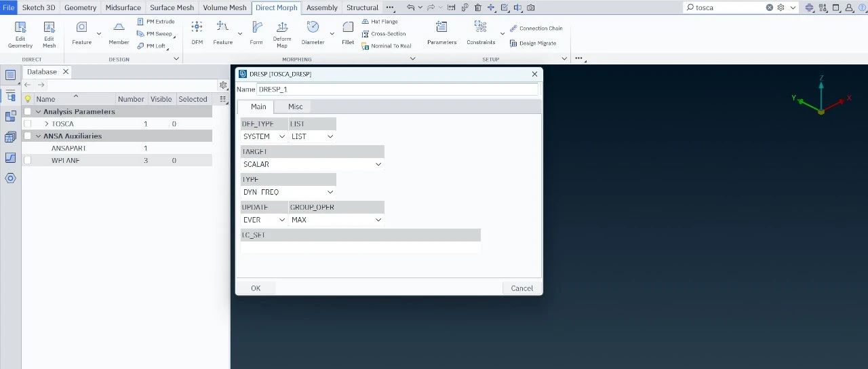Open the TARGET dropdown showing SCALAR
This screenshot has height=369, width=868.
point(312,164)
